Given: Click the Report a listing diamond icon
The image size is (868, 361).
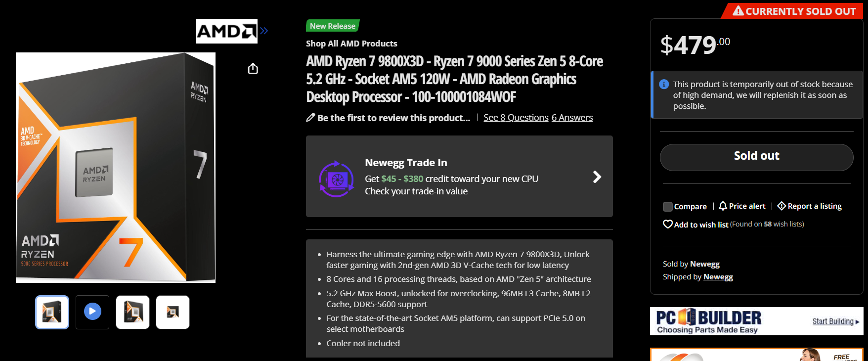Looking at the screenshot, I should [781, 206].
